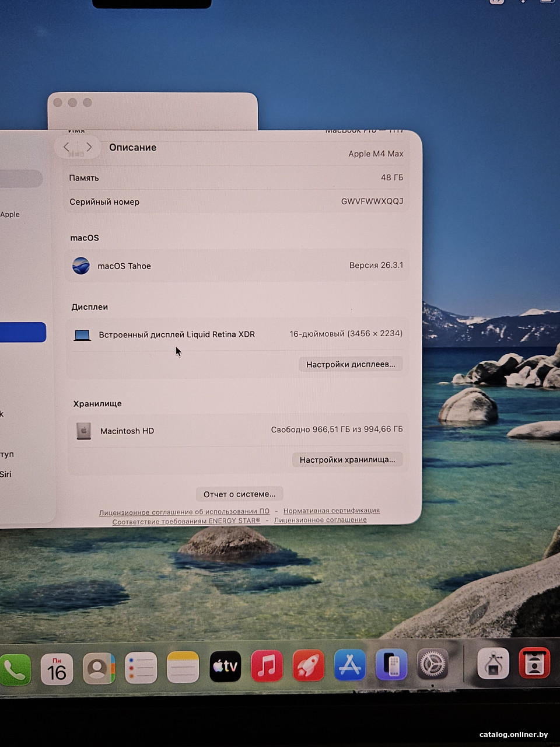560x747 pixels.
Task: Open Лицензионное соглашение об использовании ПО link
Action: coord(184,512)
